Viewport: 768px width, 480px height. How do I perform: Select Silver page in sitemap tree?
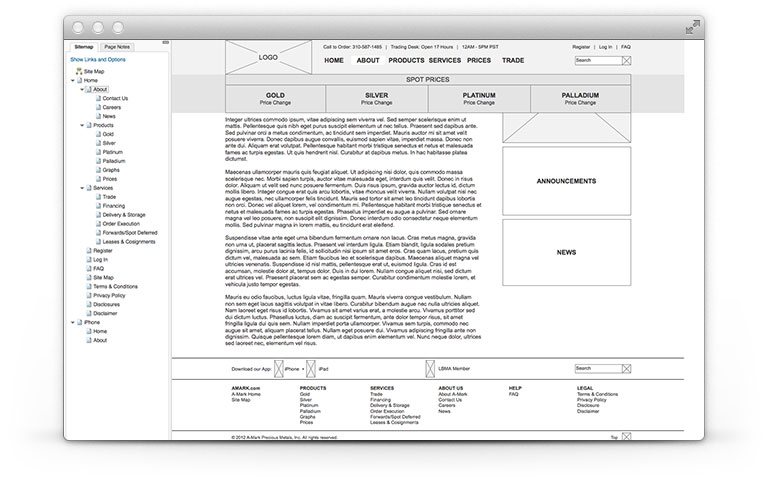(x=109, y=143)
